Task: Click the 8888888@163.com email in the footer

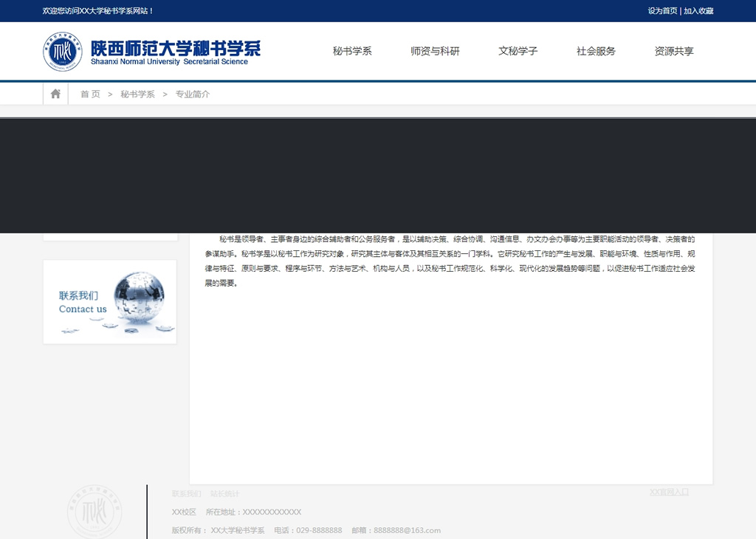Action: [407, 530]
